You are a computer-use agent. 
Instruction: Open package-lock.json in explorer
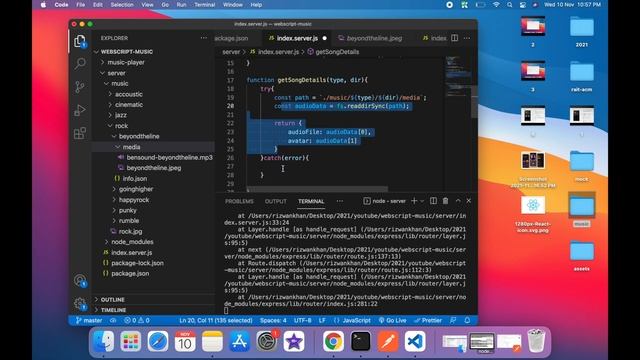point(137,263)
